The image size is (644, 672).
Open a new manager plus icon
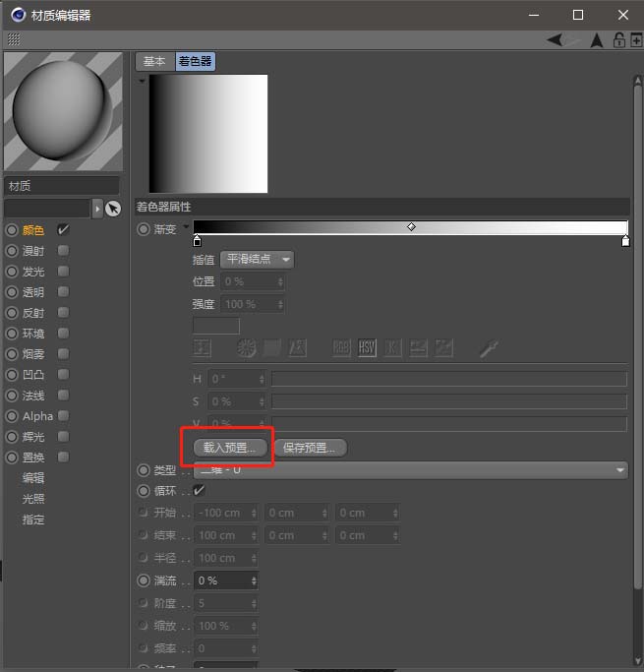636,40
